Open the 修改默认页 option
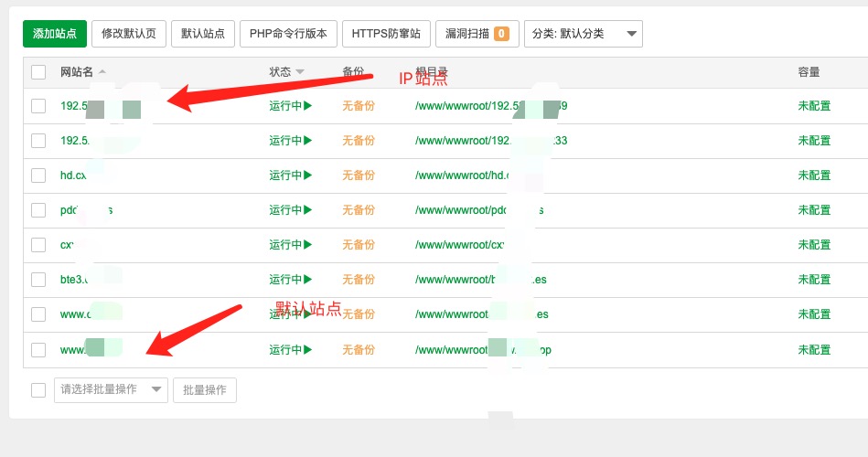Image resolution: width=868 pixels, height=457 pixels. pos(128,34)
